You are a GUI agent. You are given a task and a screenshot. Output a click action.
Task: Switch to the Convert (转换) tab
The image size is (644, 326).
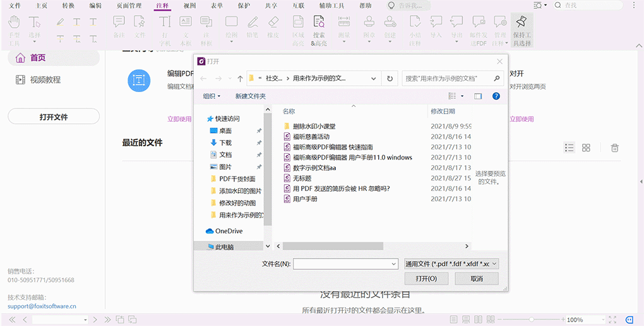[68, 6]
